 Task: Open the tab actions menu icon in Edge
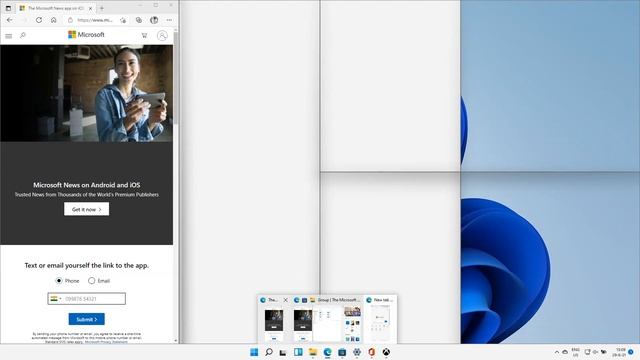tap(8, 8)
